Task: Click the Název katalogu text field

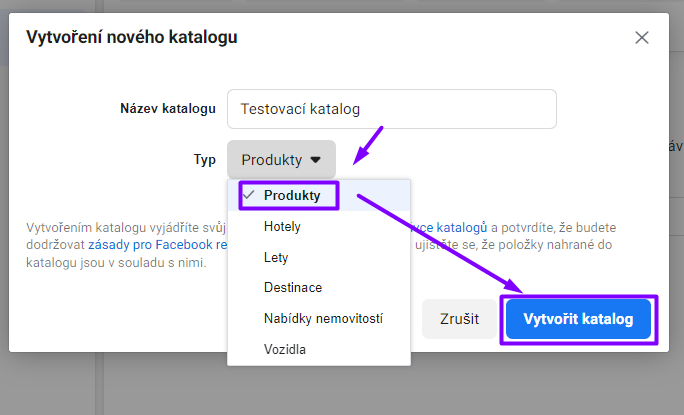Action: coord(391,109)
